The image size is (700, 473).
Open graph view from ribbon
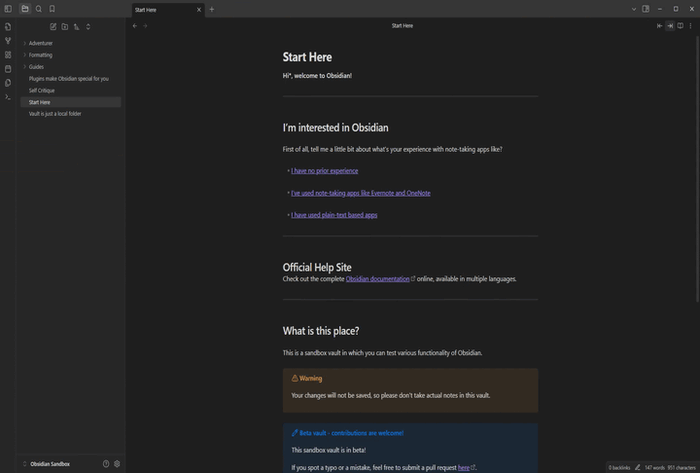pos(8,41)
